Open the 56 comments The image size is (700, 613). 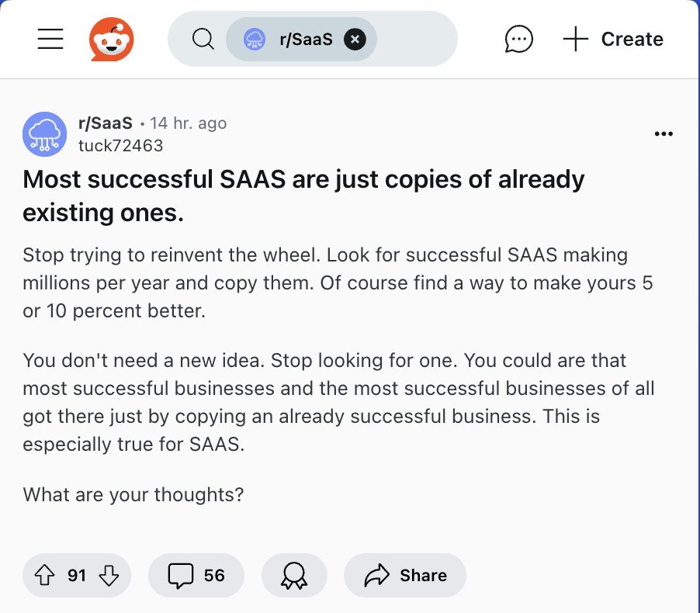(196, 575)
